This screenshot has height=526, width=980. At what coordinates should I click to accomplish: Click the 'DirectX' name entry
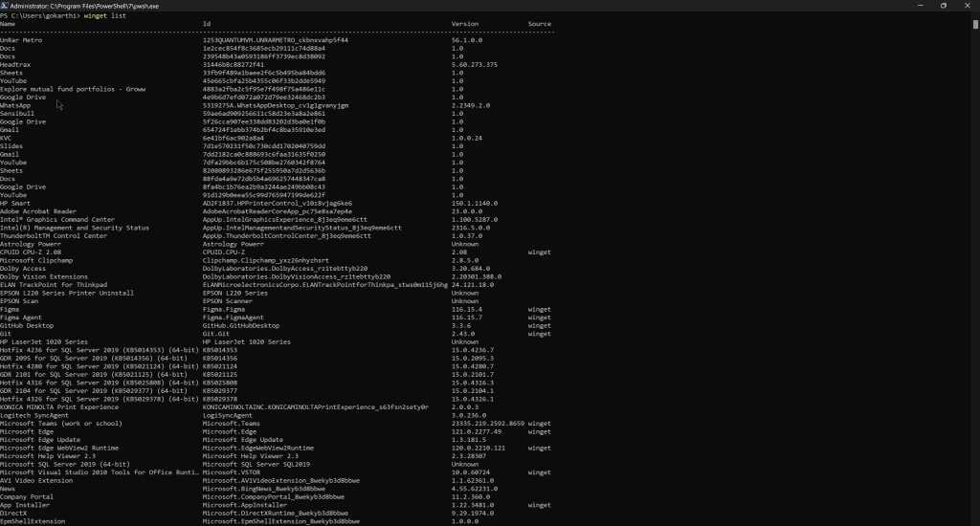(13, 513)
